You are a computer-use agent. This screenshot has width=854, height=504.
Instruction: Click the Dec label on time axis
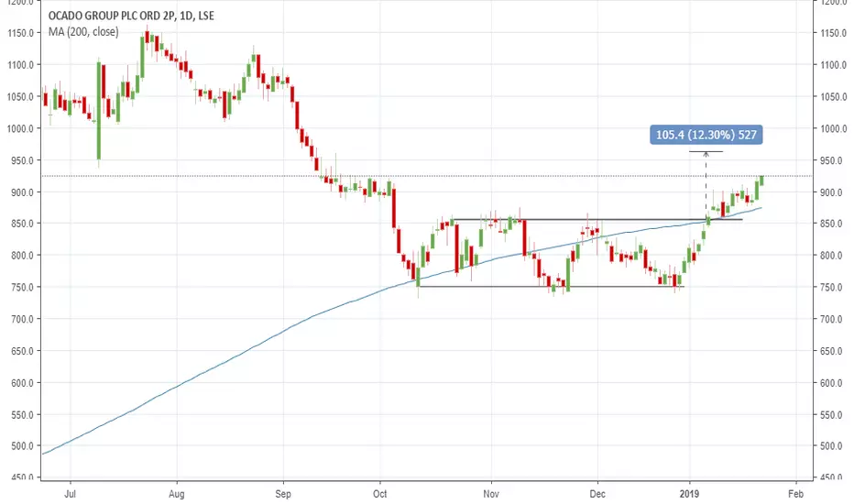pyautogui.click(x=597, y=494)
